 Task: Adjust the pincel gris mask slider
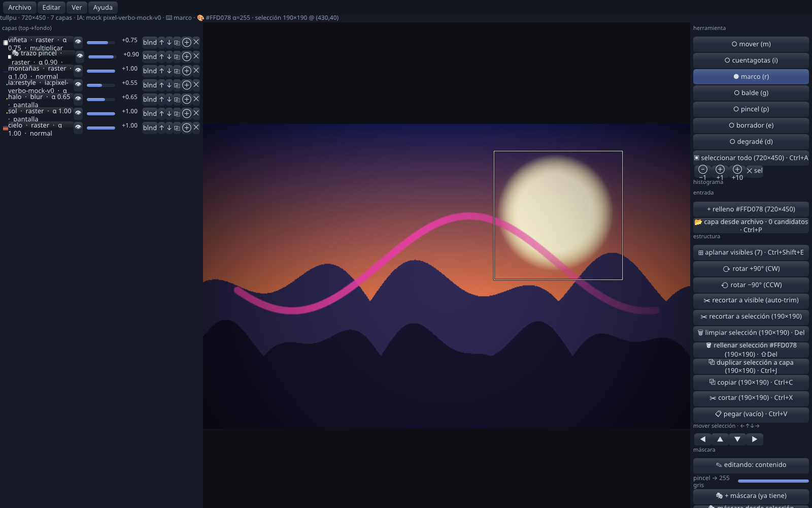773,481
